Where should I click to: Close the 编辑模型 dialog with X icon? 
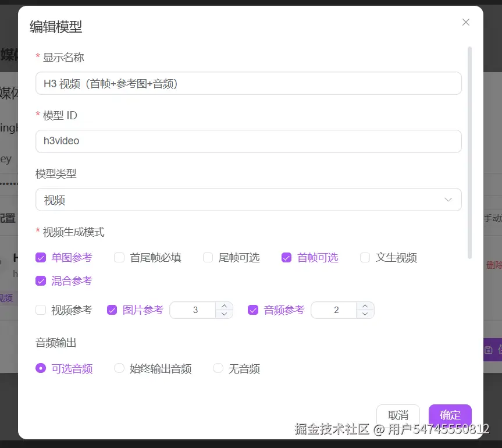coord(466,22)
